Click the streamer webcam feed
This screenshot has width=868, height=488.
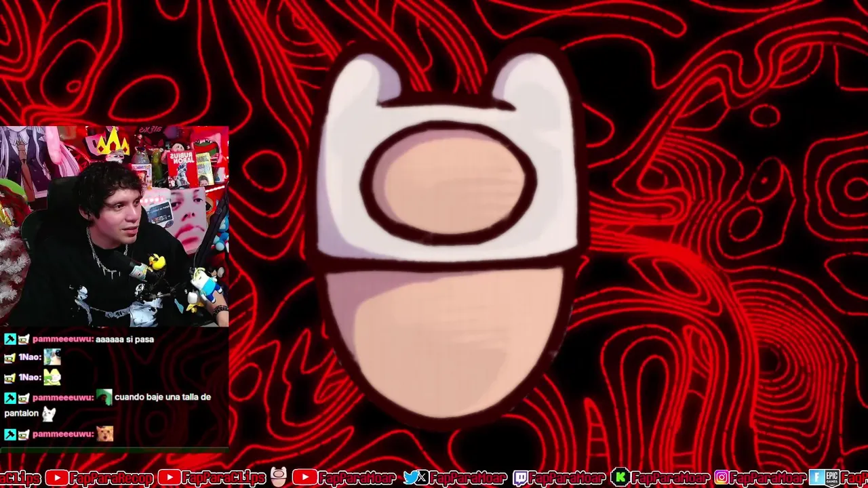pos(114,226)
